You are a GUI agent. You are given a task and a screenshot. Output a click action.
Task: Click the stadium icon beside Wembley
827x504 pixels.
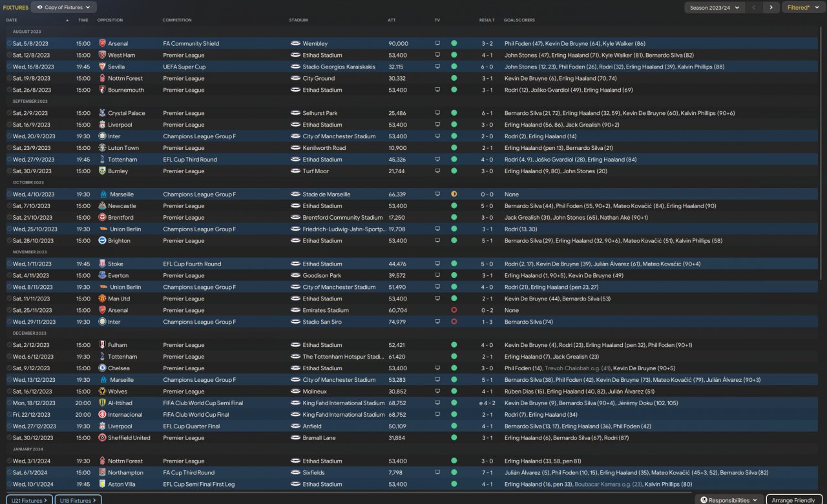(x=295, y=43)
